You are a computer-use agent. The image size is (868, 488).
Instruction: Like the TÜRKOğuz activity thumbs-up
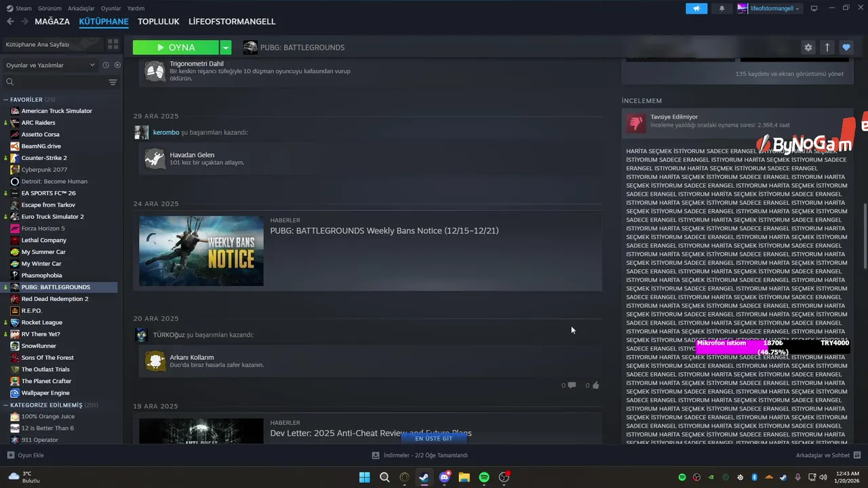point(595,385)
